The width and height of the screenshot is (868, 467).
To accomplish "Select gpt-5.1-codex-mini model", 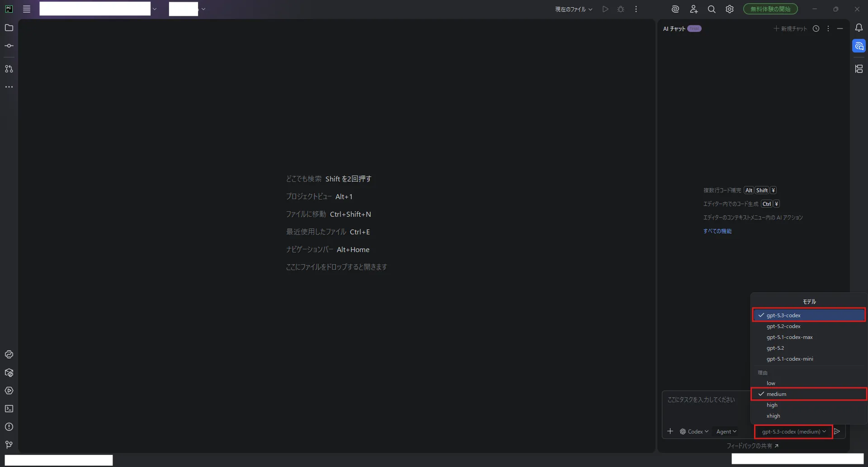I will tap(809, 359).
